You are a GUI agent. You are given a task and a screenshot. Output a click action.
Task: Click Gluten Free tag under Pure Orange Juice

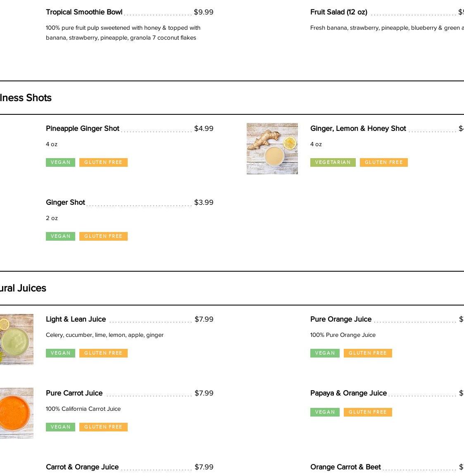(x=368, y=353)
